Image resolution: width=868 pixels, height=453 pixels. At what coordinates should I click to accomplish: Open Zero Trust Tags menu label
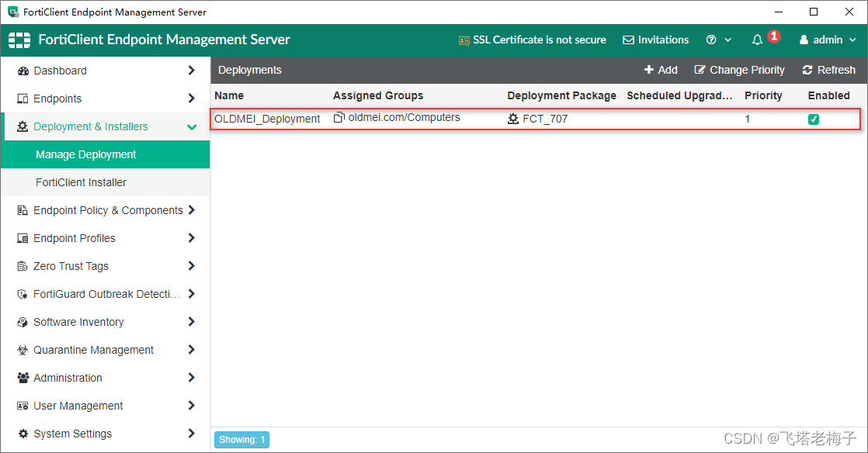pos(71,266)
